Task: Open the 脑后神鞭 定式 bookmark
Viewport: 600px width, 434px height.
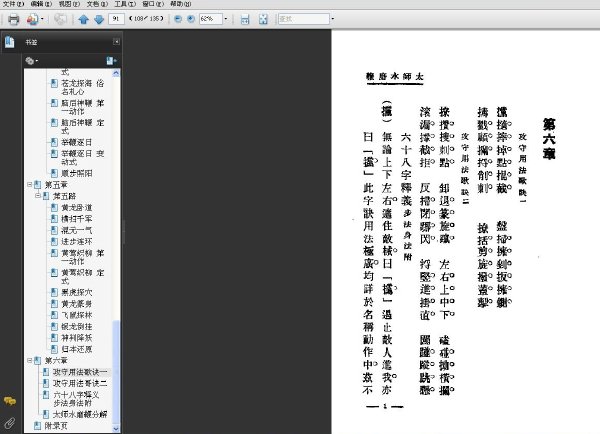Action: pyautogui.click(x=82, y=127)
